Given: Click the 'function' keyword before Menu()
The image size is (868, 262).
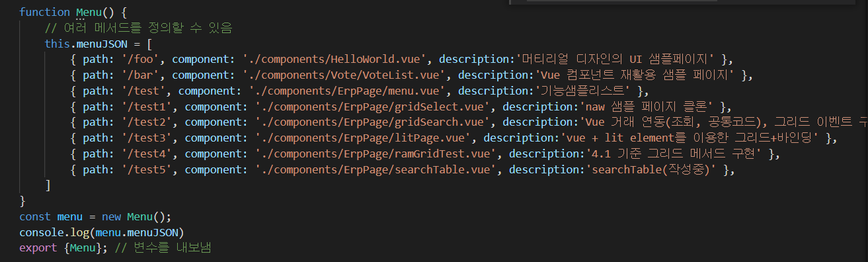Looking at the screenshot, I should (x=44, y=13).
